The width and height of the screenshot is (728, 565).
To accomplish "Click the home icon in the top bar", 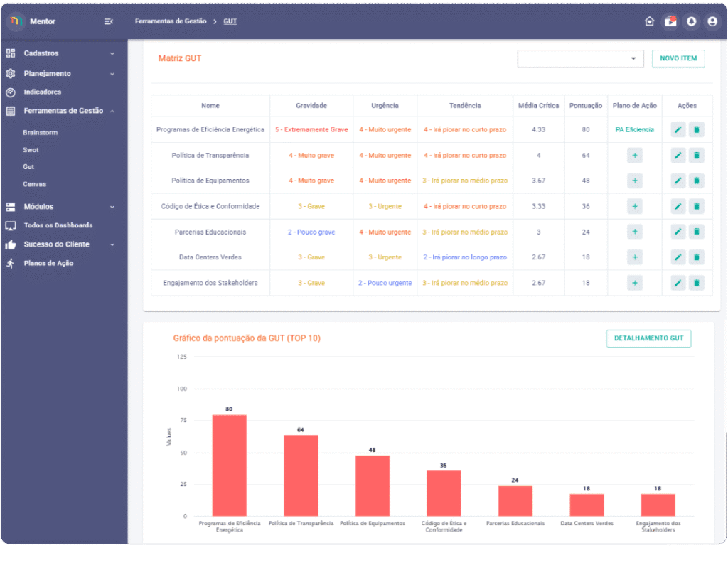I will 649,21.
